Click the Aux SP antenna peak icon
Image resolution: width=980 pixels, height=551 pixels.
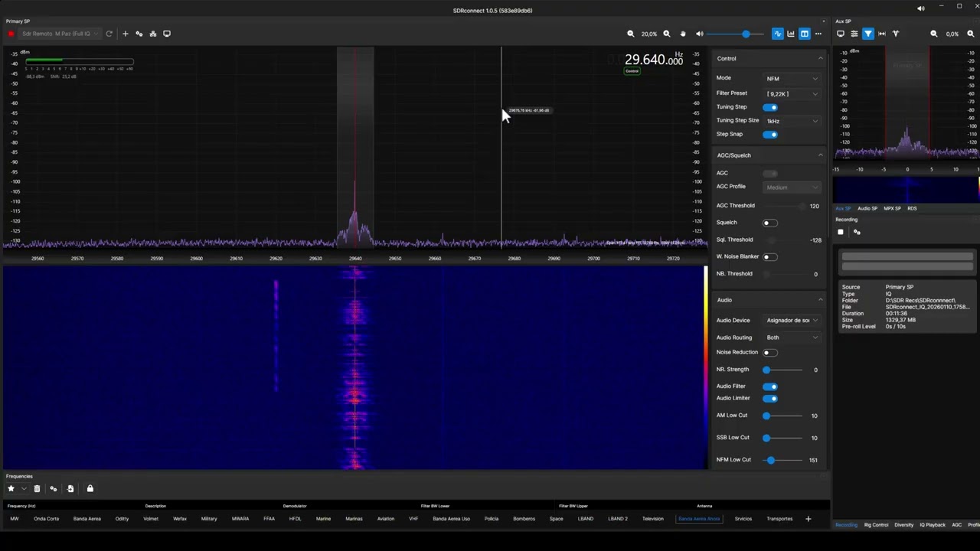point(896,34)
